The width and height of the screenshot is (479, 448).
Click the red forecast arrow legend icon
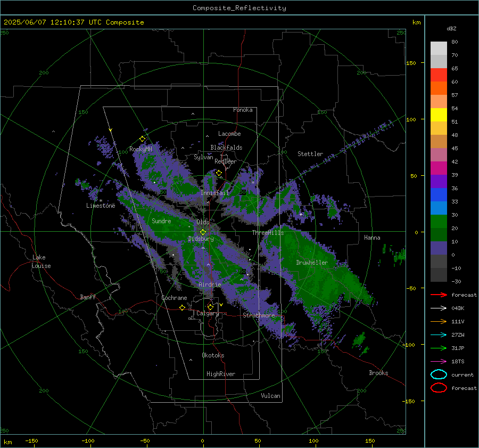pos(439,295)
